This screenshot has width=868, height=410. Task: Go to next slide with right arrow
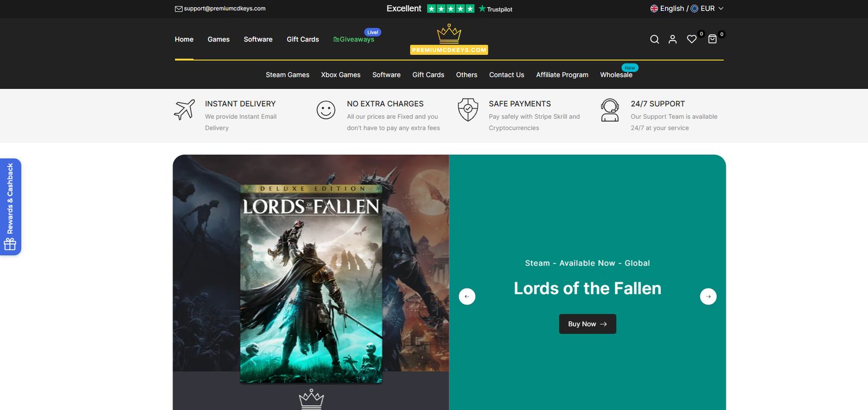point(709,297)
